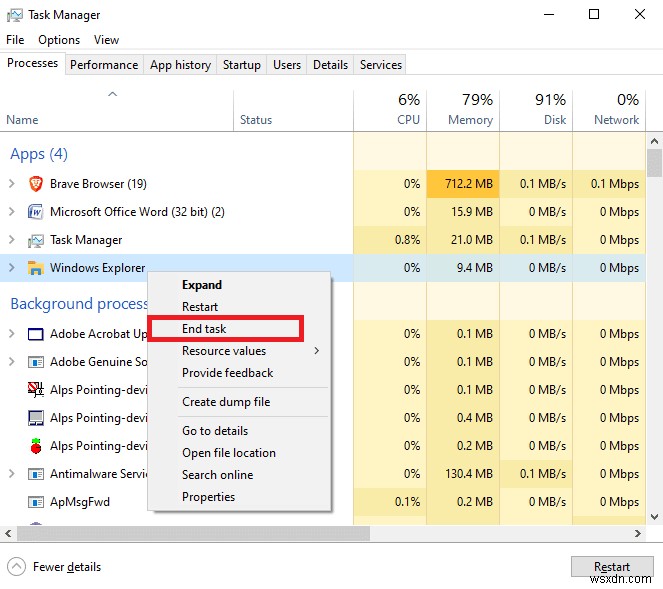
Task: Choose Expand in context menu
Action: click(239, 285)
